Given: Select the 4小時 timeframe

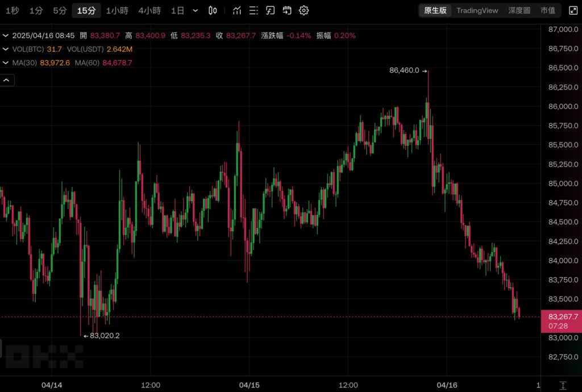Looking at the screenshot, I should tap(149, 10).
